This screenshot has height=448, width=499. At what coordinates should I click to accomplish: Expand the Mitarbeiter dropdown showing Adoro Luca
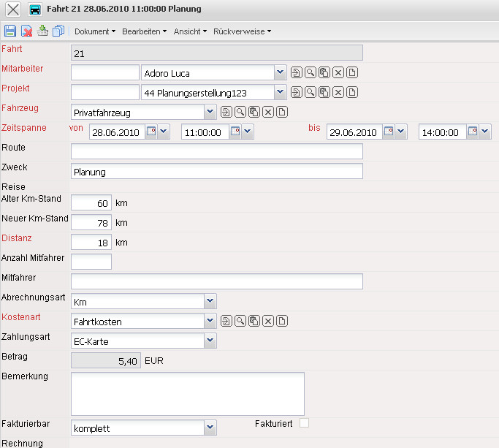pyautogui.click(x=281, y=72)
